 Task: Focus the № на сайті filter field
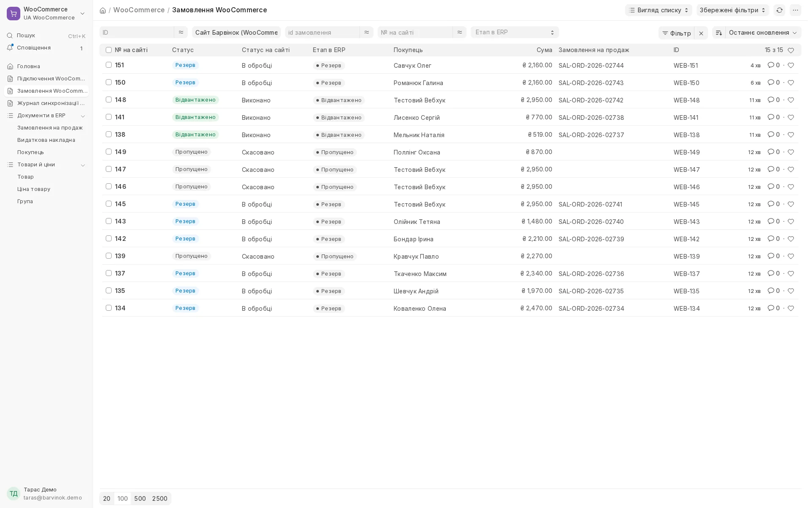415,32
